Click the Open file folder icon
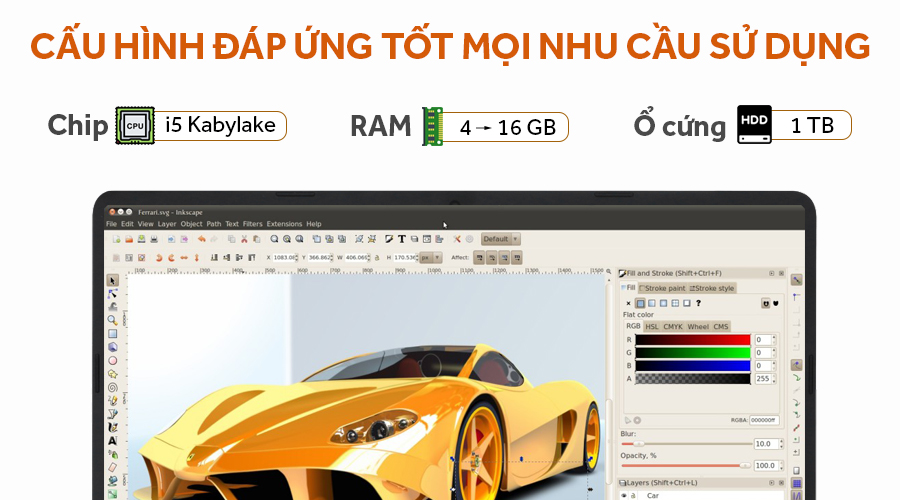Viewport: 900px width, 500px height. 129,239
